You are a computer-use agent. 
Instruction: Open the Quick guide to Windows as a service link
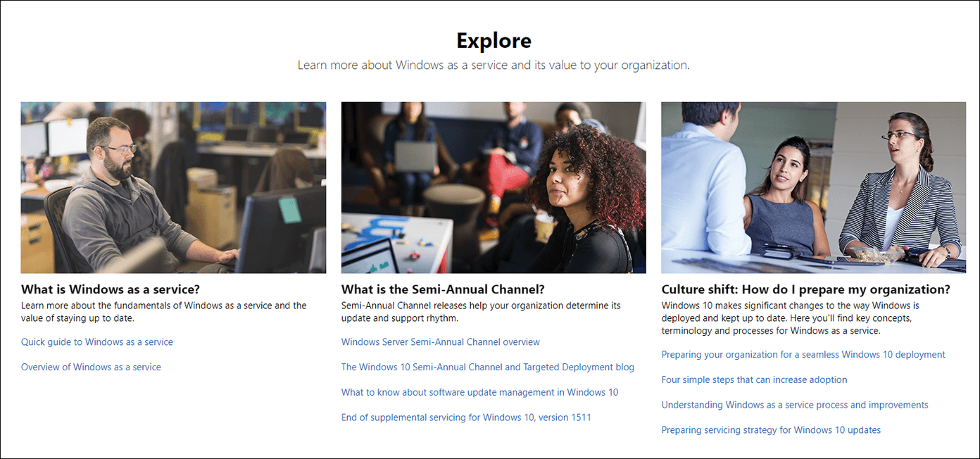pos(97,342)
